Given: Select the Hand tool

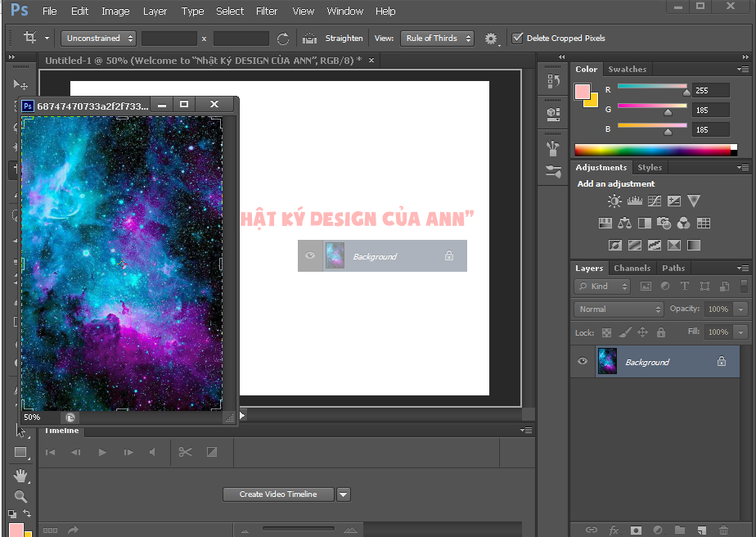Looking at the screenshot, I should tap(20, 476).
